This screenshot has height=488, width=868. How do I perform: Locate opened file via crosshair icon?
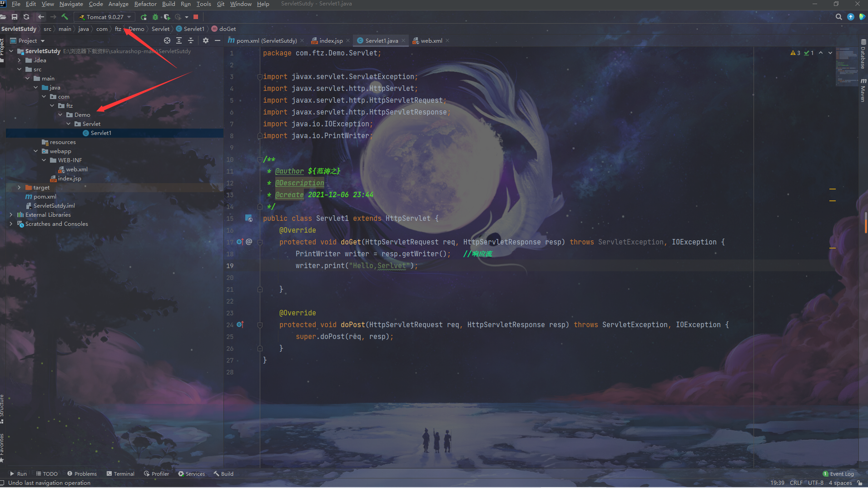coord(167,40)
